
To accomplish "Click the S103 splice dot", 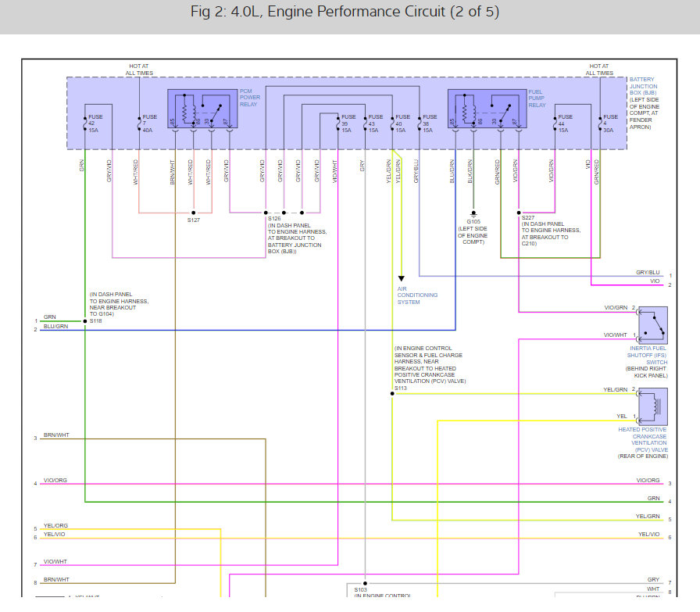I will click(x=365, y=583).
